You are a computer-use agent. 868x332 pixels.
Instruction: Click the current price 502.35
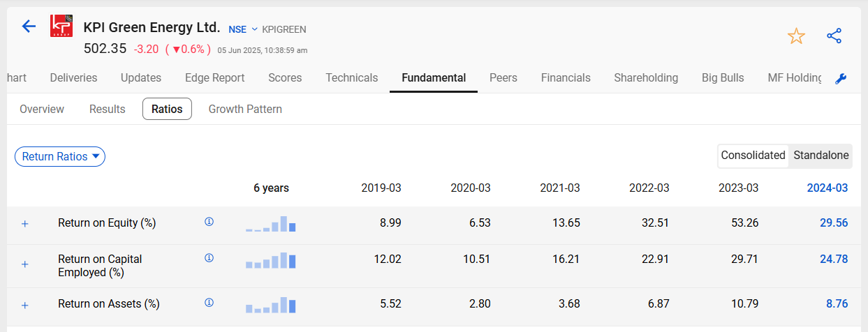click(x=105, y=49)
